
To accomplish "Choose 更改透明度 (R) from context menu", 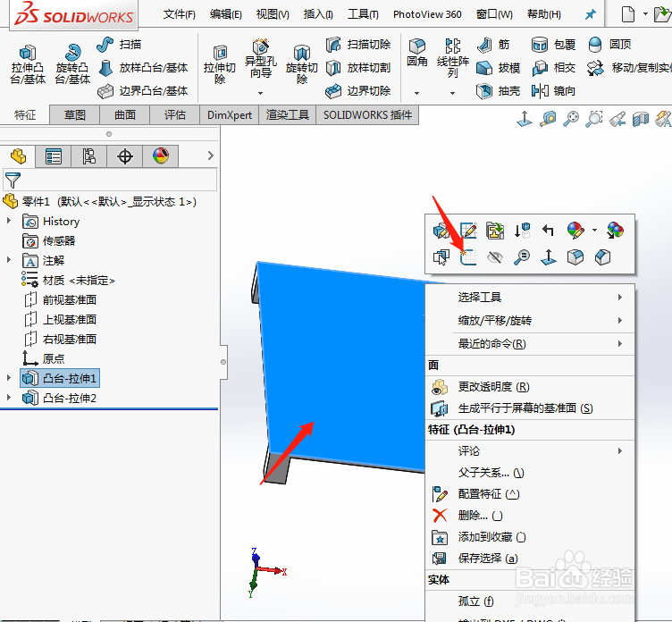I will pyautogui.click(x=530, y=387).
